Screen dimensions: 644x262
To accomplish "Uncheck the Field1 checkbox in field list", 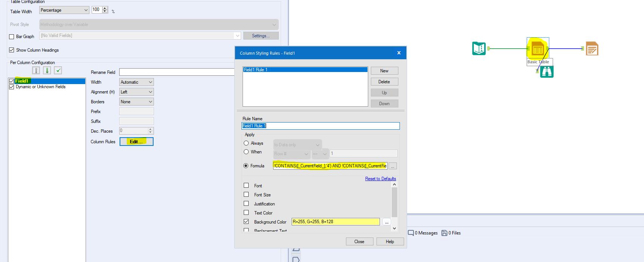I will coord(12,81).
